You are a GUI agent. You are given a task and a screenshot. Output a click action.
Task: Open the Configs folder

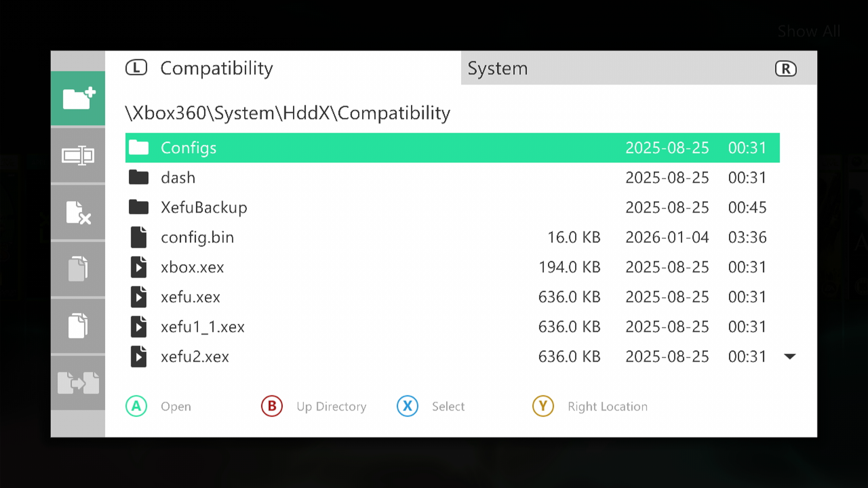(x=189, y=148)
